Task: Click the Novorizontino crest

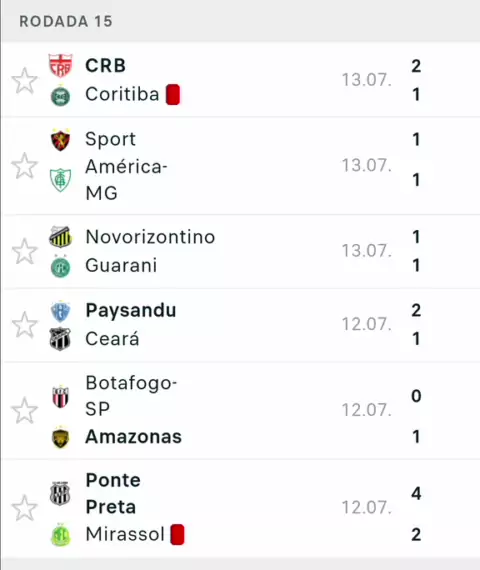Action: [x=60, y=237]
